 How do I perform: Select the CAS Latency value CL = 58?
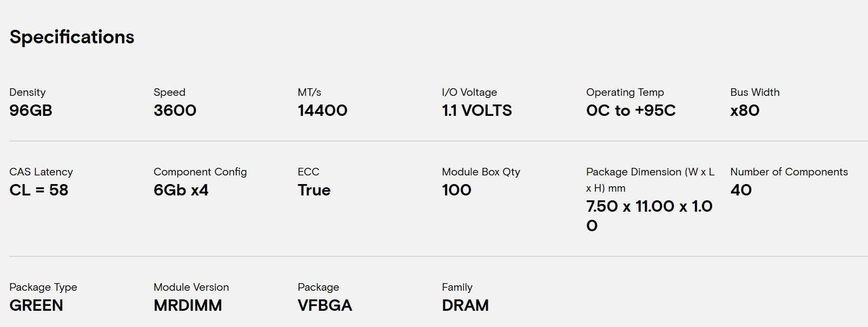coord(39,190)
